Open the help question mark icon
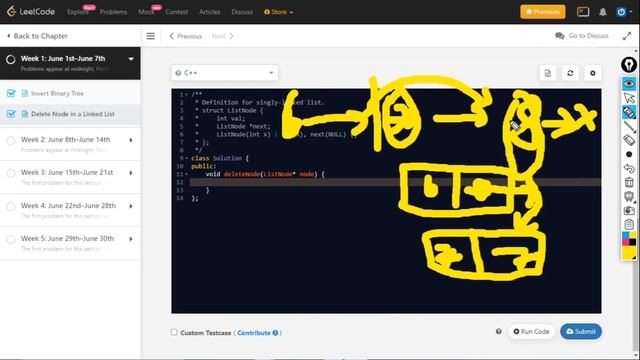The height and width of the screenshot is (360, 640). (498, 331)
